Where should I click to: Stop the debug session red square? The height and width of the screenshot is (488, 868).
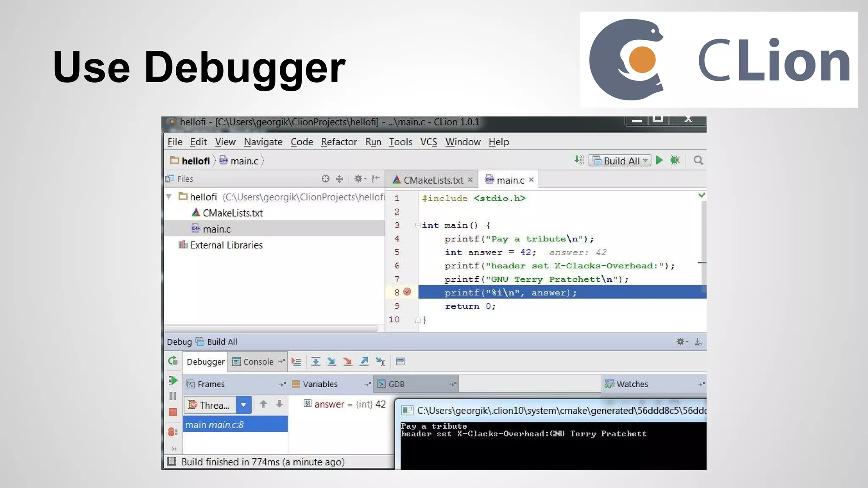tap(173, 412)
